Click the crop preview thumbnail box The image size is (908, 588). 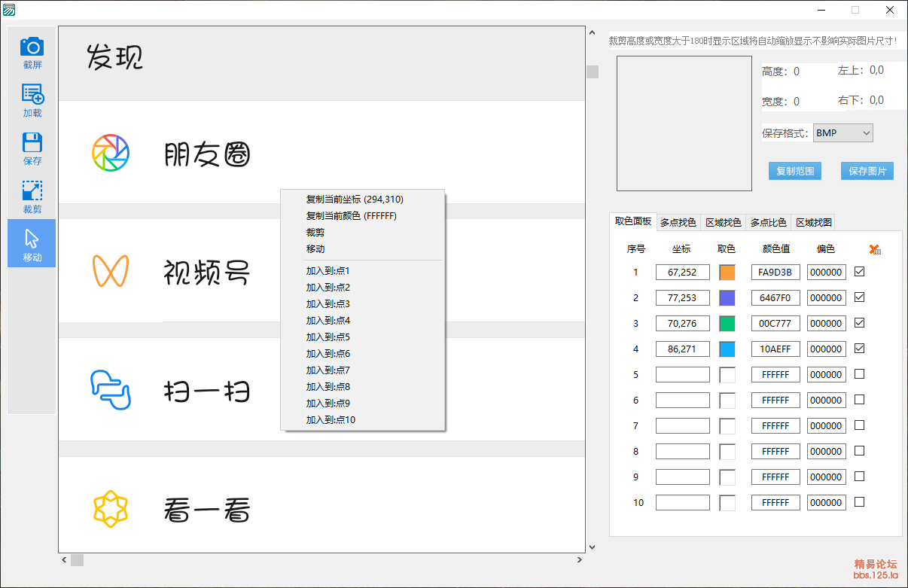[684, 123]
